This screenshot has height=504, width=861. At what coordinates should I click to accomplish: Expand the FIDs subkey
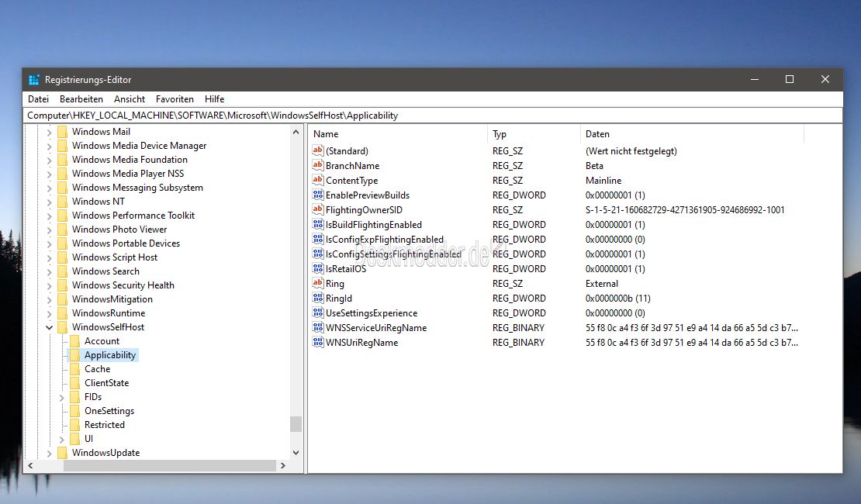tap(61, 397)
